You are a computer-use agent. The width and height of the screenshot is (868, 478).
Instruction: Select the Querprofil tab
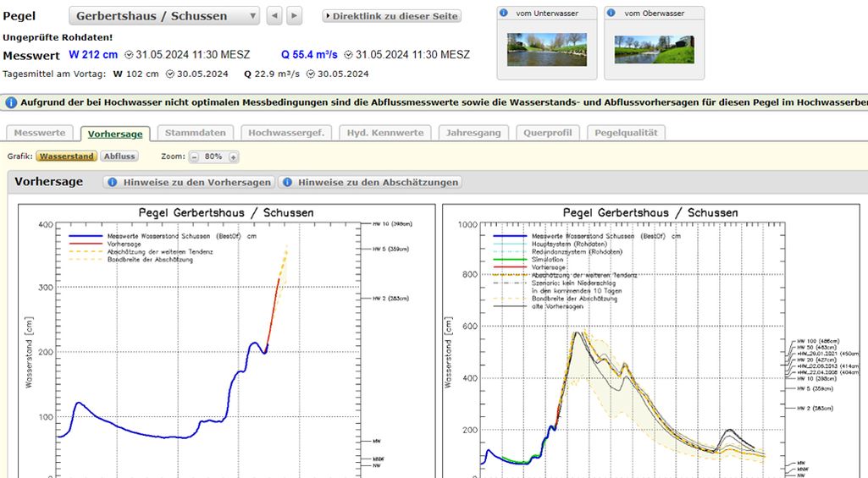(548, 133)
